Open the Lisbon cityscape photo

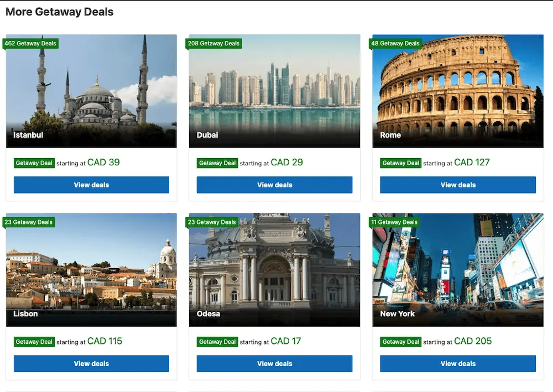91,270
